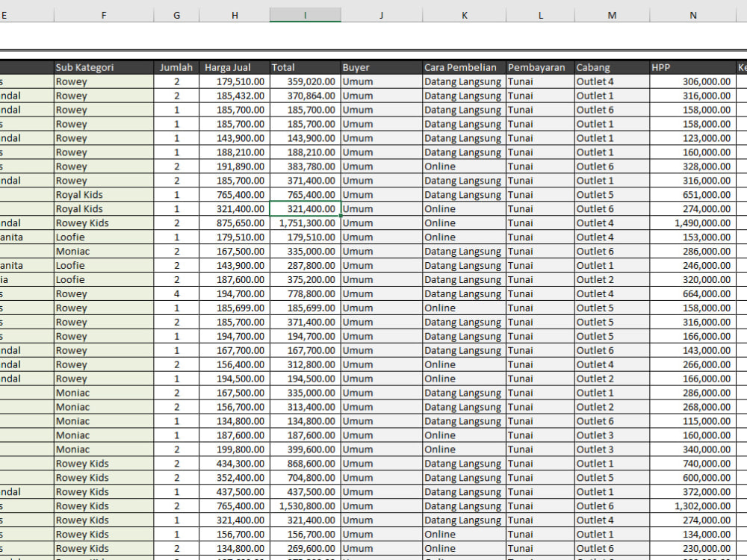Click the Buyer header cell
Viewport: 747px width, 560px height.
coord(382,68)
